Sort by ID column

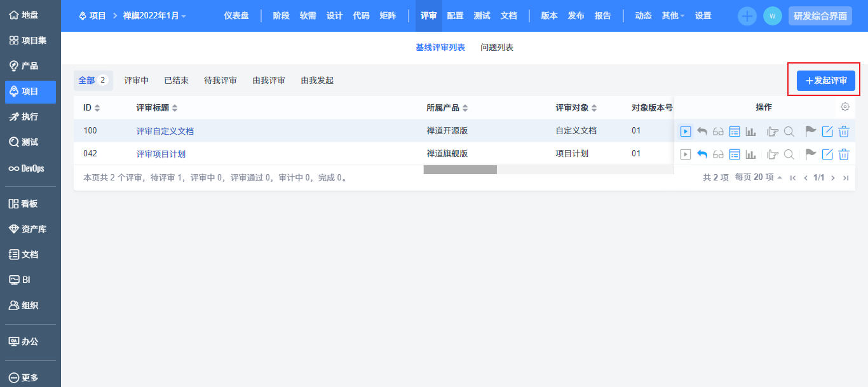pyautogui.click(x=92, y=108)
